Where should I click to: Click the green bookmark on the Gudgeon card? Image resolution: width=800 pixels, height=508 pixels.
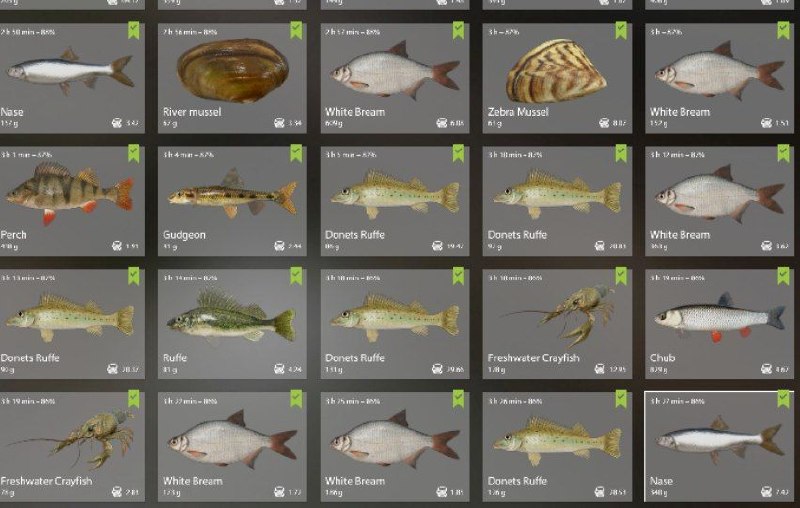(x=296, y=154)
